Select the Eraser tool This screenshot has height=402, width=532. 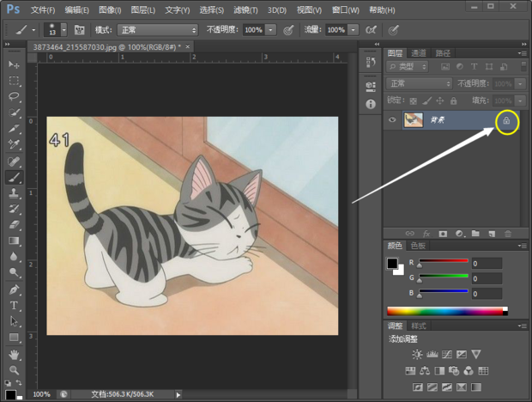tap(14, 225)
